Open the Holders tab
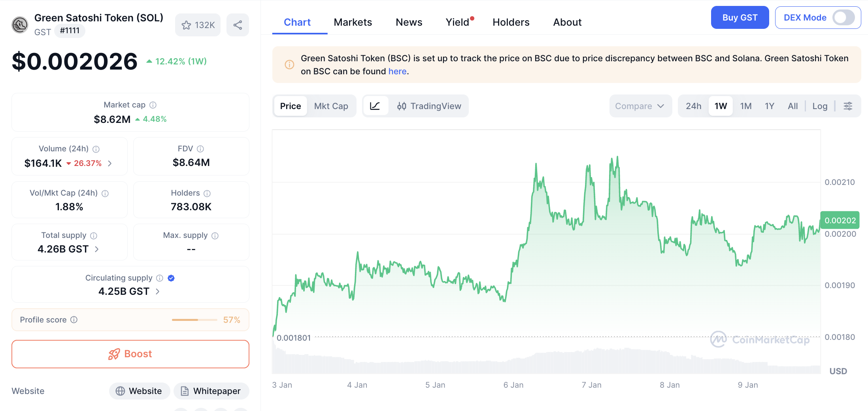Viewport: 868px width, 411px height. pos(511,22)
